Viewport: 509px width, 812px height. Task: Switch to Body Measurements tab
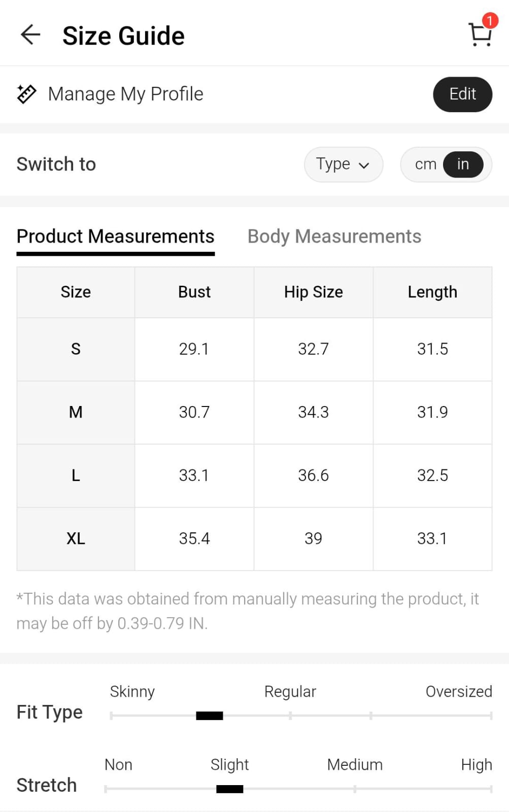point(334,236)
